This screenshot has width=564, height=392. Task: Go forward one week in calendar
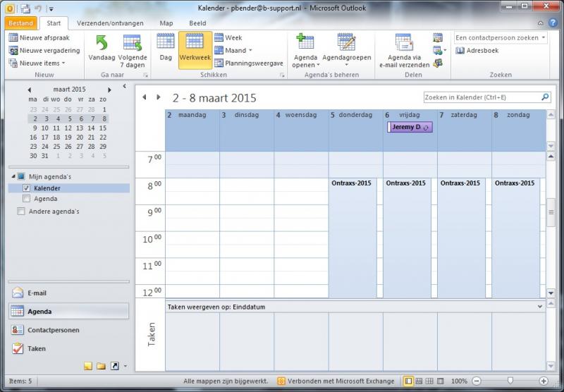pos(158,97)
